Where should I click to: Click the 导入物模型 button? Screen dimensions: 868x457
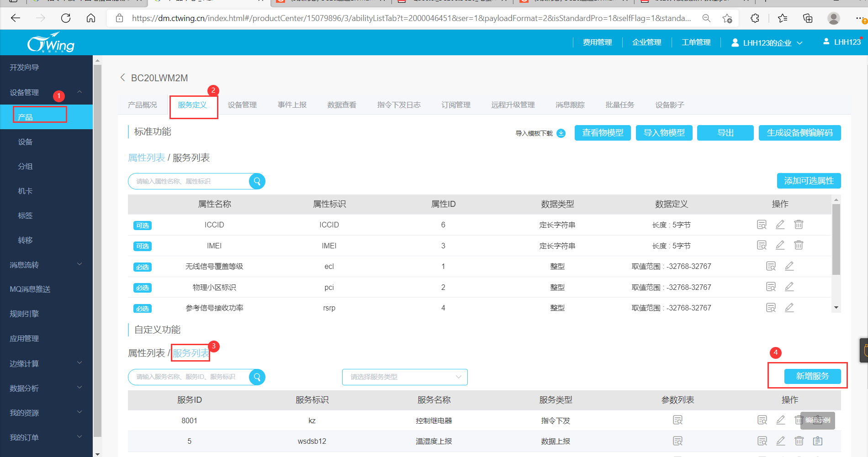tap(664, 133)
